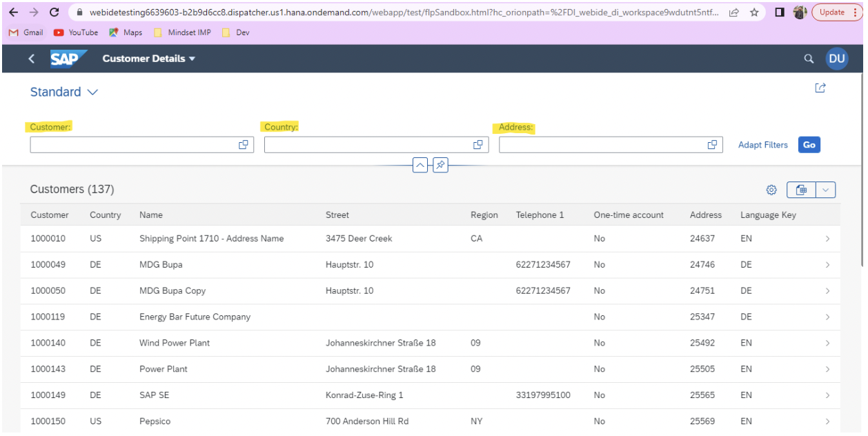This screenshot has height=436, width=868.
Task: Open the Adapt Filters link
Action: 762,145
